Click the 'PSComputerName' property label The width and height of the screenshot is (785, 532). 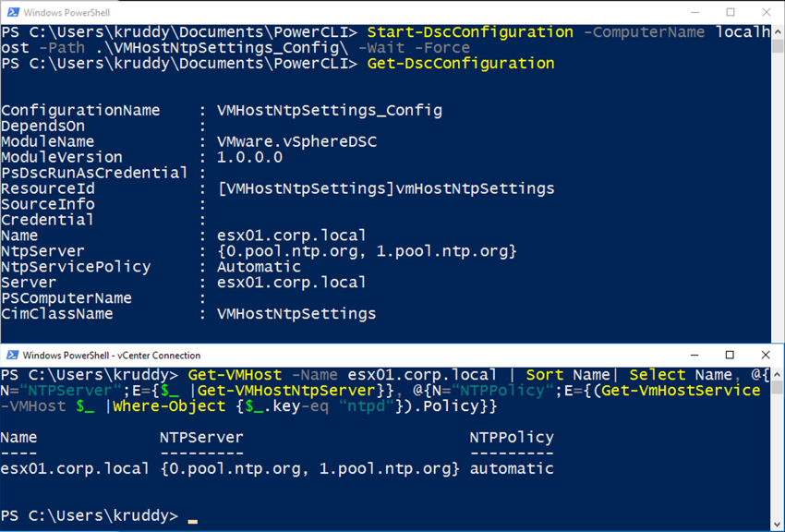pos(66,298)
